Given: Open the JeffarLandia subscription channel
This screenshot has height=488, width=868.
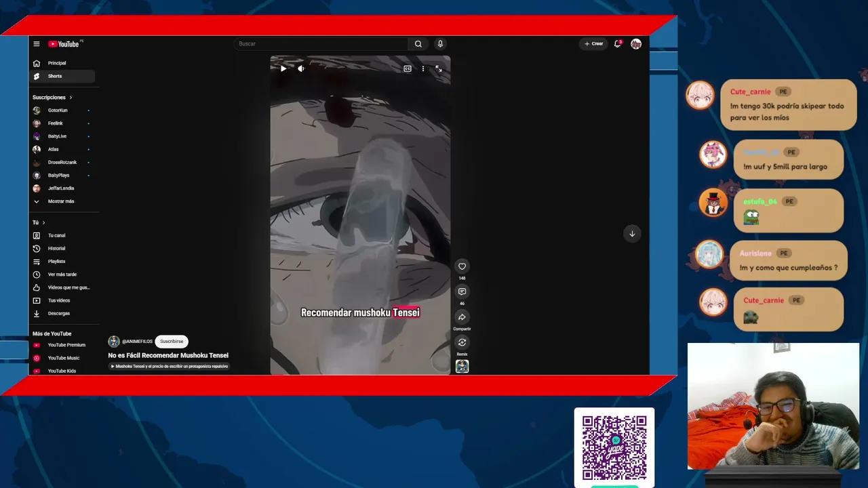Looking at the screenshot, I should 62,188.
